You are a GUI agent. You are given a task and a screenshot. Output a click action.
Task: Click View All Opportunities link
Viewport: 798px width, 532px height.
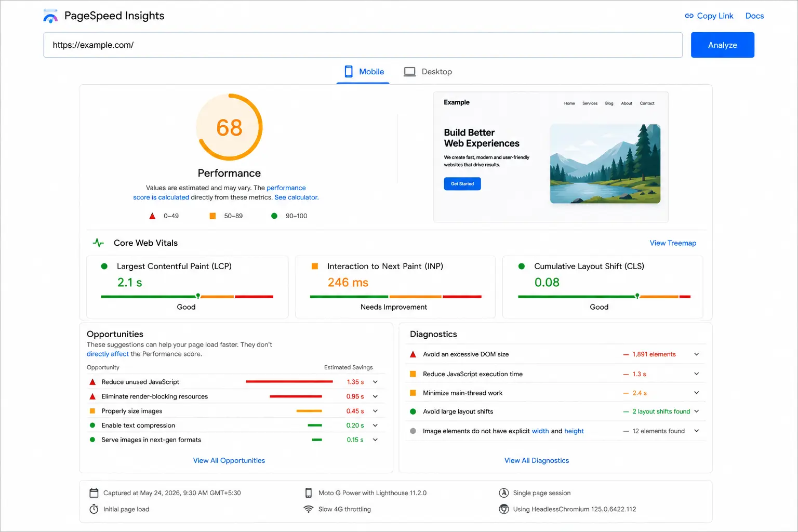tap(229, 461)
